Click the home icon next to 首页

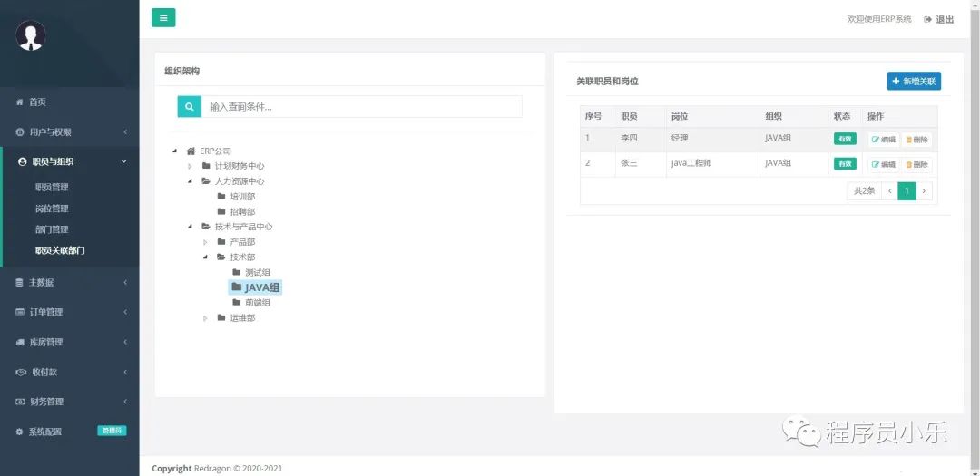click(x=19, y=102)
